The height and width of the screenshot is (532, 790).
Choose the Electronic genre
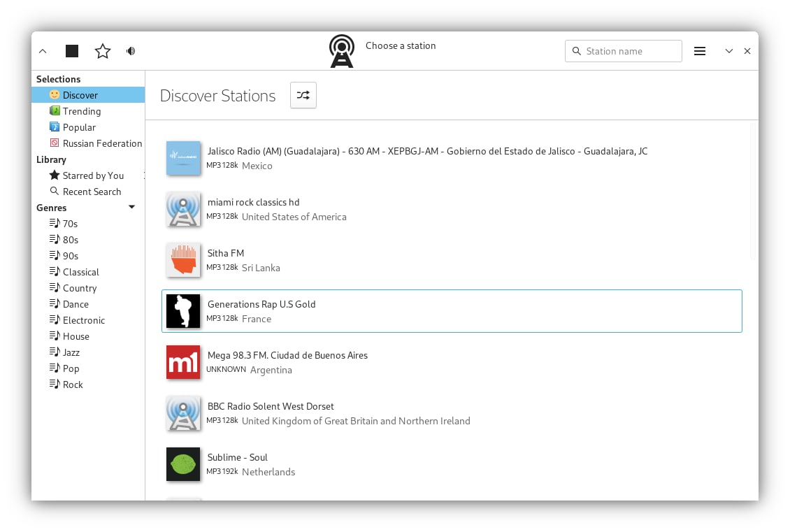coord(84,320)
